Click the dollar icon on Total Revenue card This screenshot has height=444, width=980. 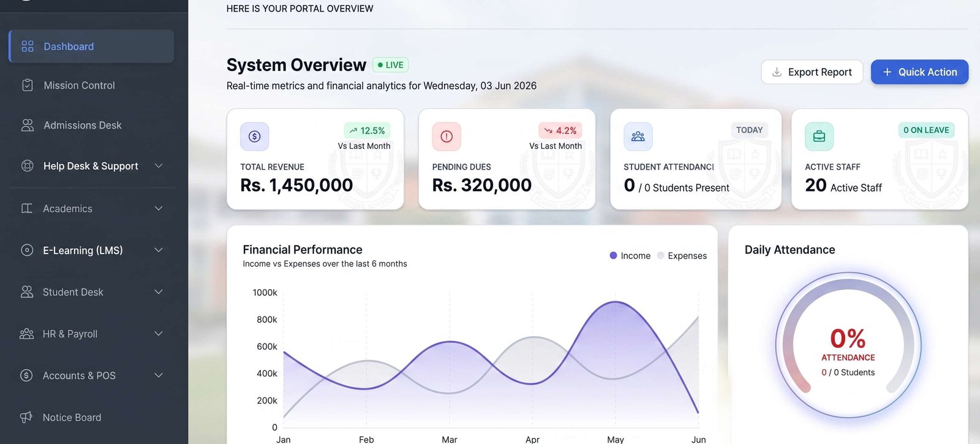255,137
